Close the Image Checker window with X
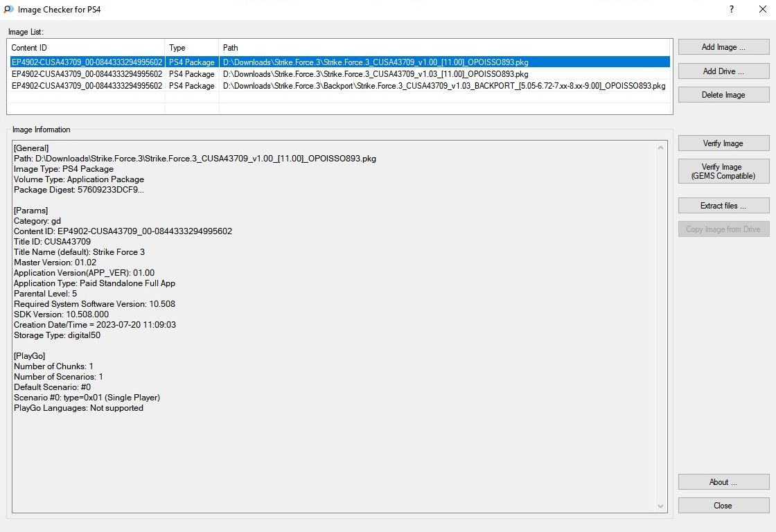776x532 pixels. tap(762, 9)
